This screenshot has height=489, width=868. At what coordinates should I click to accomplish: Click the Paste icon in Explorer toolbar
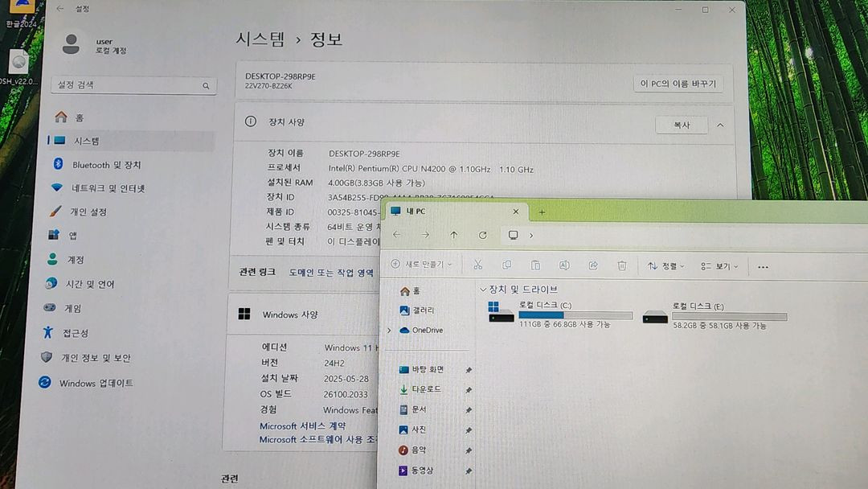(535, 265)
